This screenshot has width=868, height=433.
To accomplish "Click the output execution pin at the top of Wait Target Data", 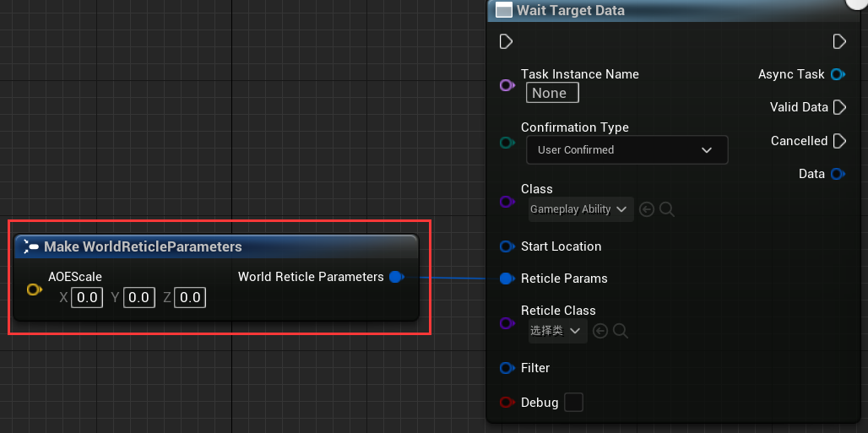I will click(x=839, y=41).
